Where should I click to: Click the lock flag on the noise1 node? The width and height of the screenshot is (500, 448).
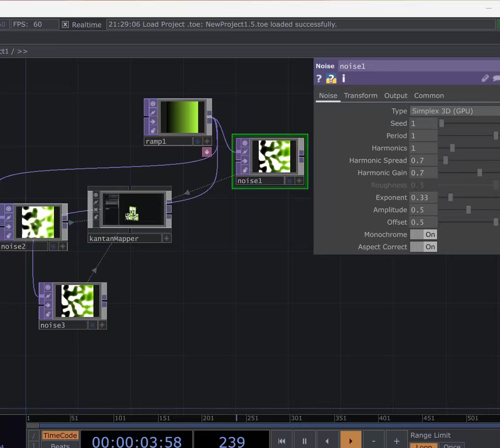[245, 170]
